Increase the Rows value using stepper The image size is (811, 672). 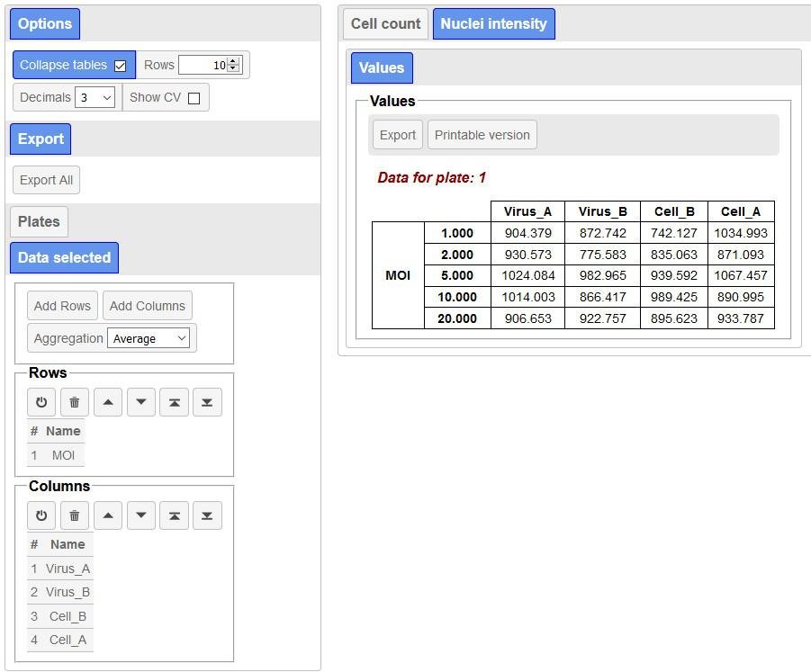(x=233, y=61)
